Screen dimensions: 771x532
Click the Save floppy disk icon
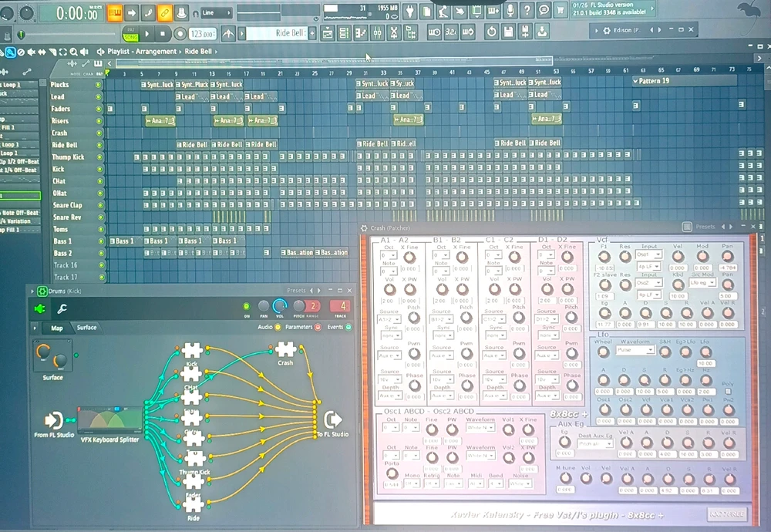pyautogui.click(x=508, y=32)
